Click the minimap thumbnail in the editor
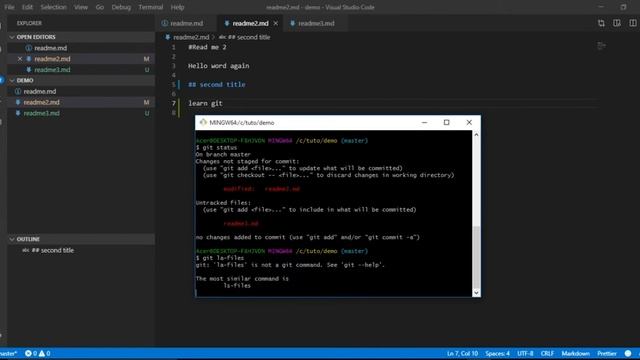640x360 pixels. pyautogui.click(x=601, y=46)
